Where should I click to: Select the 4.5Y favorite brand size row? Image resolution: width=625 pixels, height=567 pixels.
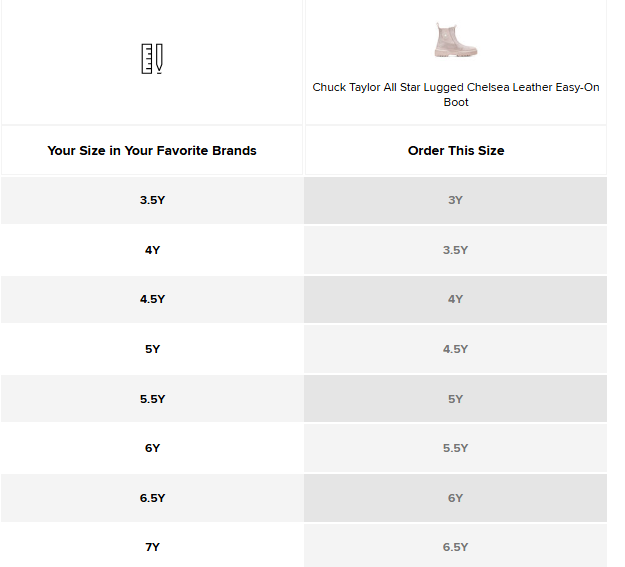152,299
